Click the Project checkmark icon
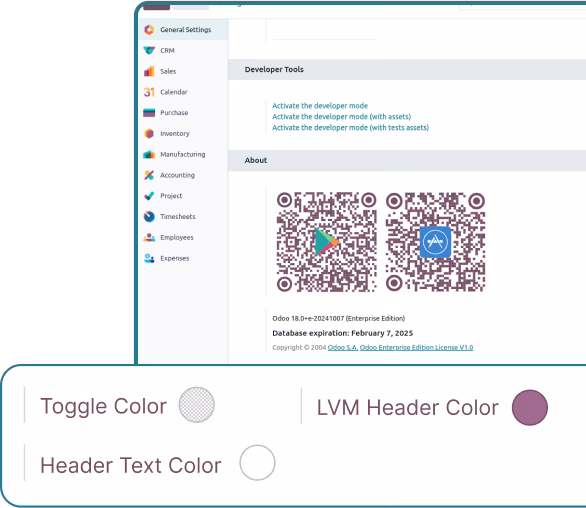Viewport: 586px width, 508px height. 149,195
